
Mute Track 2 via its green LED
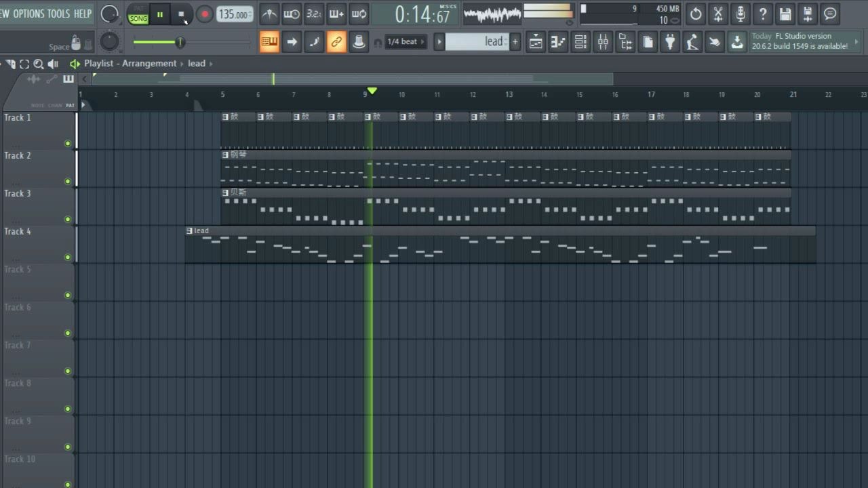[x=68, y=182]
